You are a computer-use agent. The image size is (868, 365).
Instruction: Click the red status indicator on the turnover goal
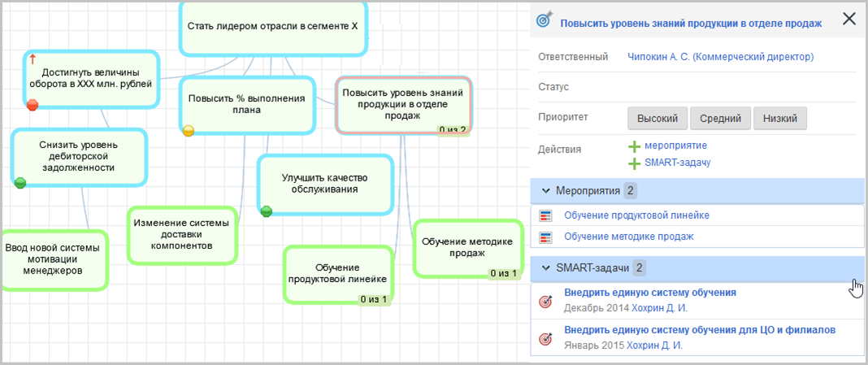click(x=33, y=104)
